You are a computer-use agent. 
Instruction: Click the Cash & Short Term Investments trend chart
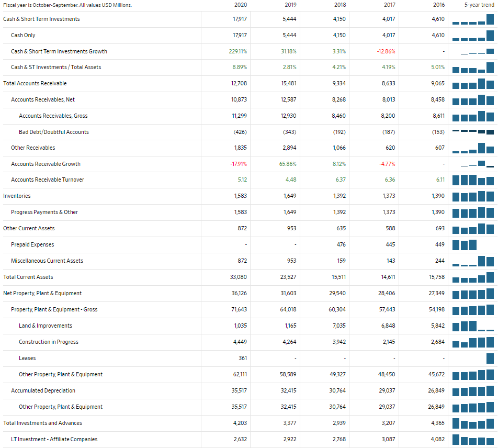pos(473,19)
